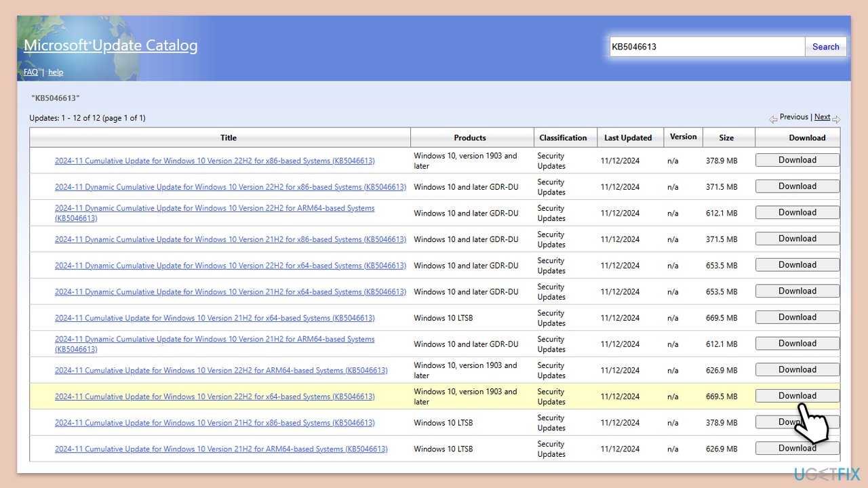Go to the Next results page

tap(822, 117)
